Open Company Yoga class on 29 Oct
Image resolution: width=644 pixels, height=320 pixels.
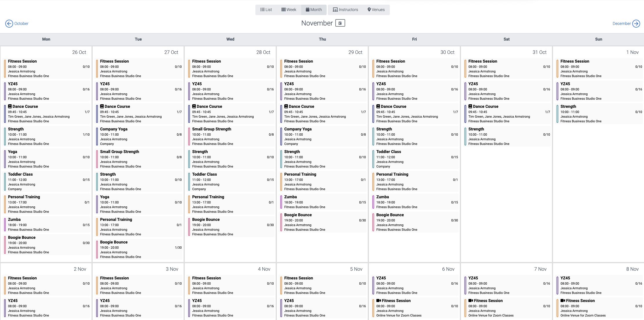point(298,129)
